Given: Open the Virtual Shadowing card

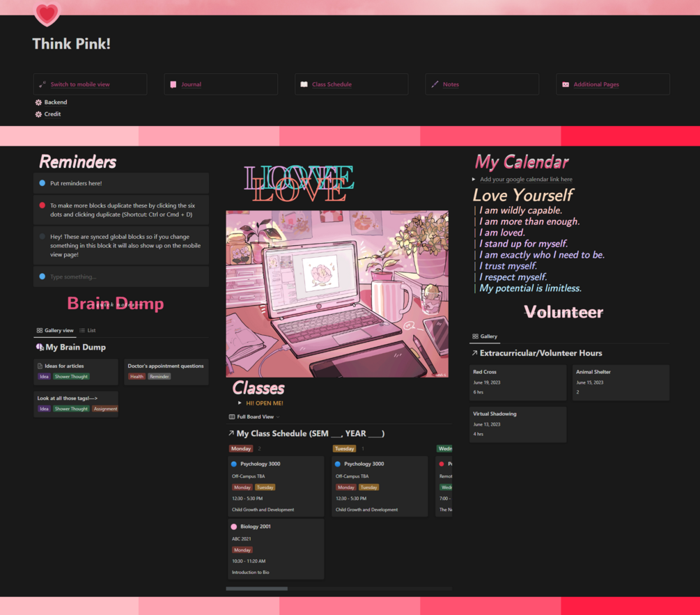Looking at the screenshot, I should pyautogui.click(x=518, y=424).
